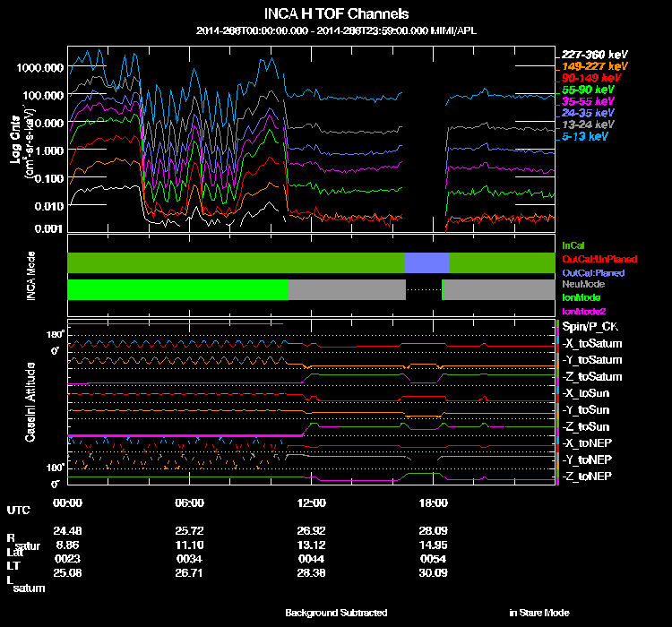Select the 227-360 keV legend label

click(594, 55)
